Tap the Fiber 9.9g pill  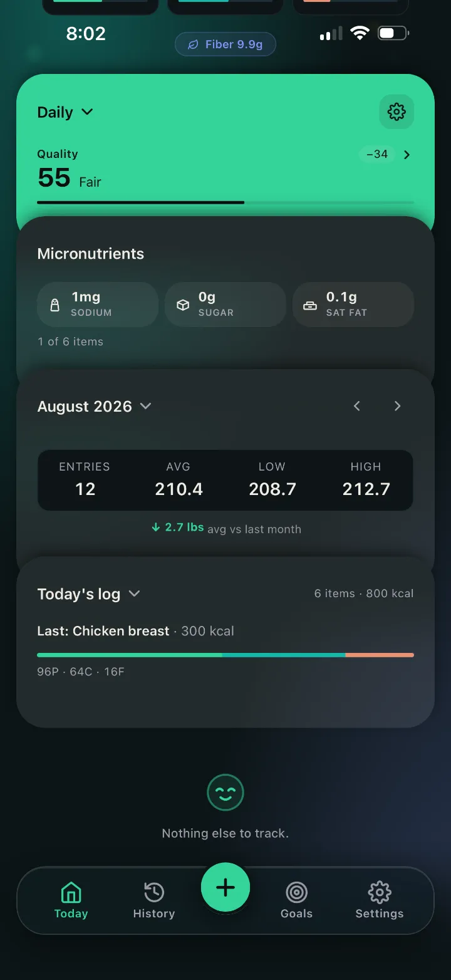pyautogui.click(x=225, y=44)
